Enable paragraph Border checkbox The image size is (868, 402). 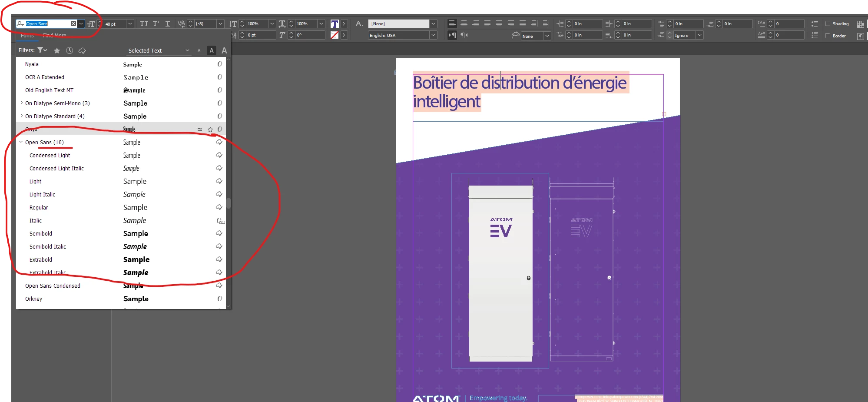828,36
